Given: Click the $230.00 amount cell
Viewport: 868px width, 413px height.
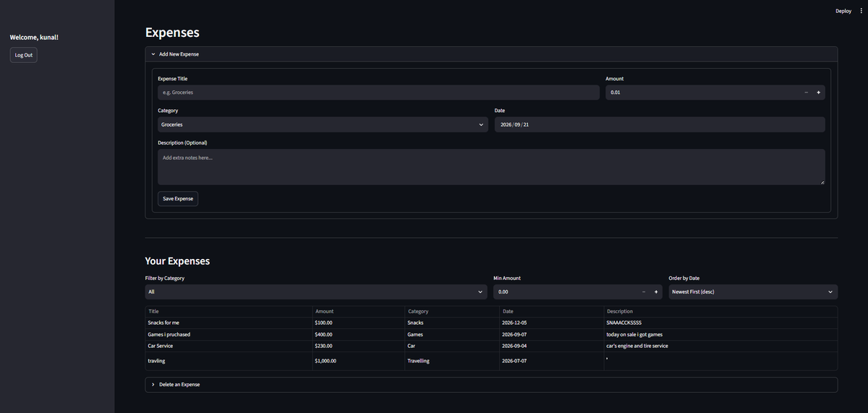Looking at the screenshot, I should click(x=358, y=346).
